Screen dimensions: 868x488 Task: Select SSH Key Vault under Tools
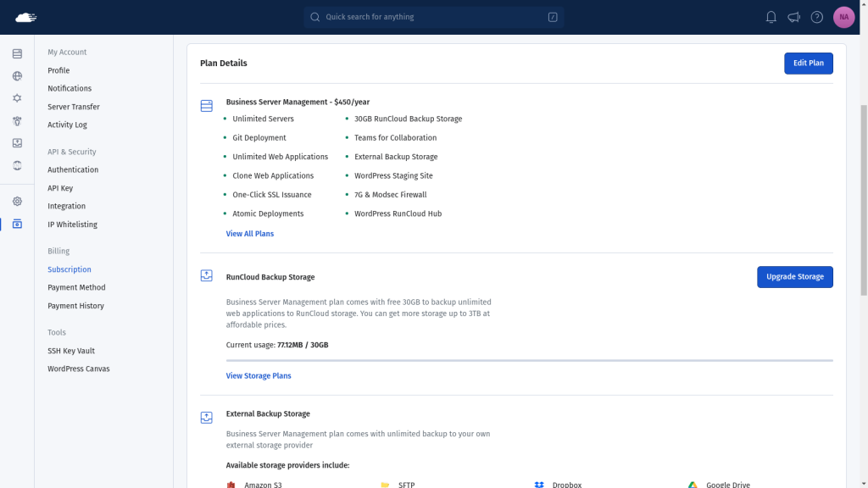point(71,351)
